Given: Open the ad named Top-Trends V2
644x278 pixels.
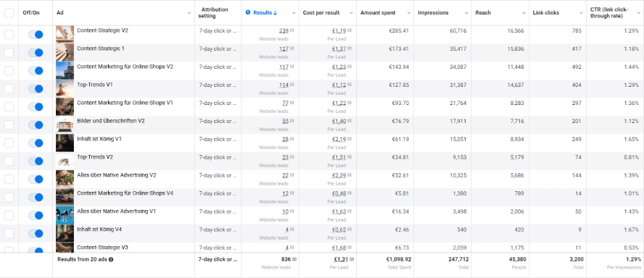Looking at the screenshot, I should tap(95, 157).
